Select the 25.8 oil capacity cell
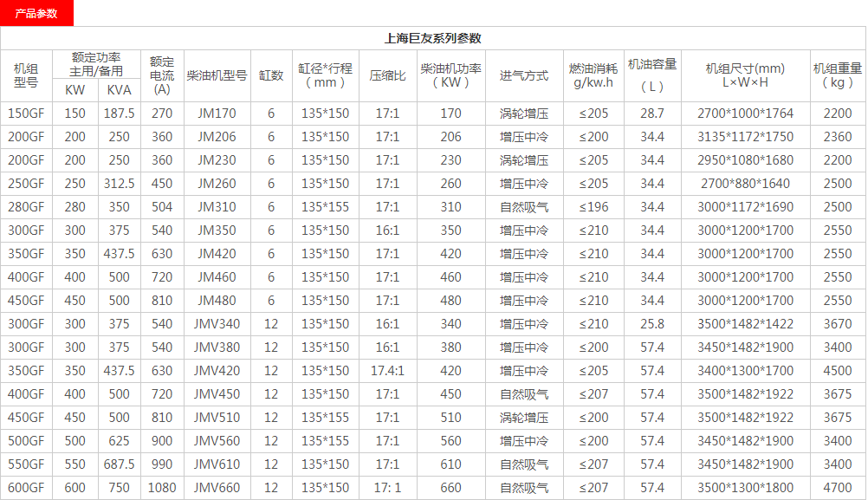Screen dimensions: 868x500 [652, 324]
